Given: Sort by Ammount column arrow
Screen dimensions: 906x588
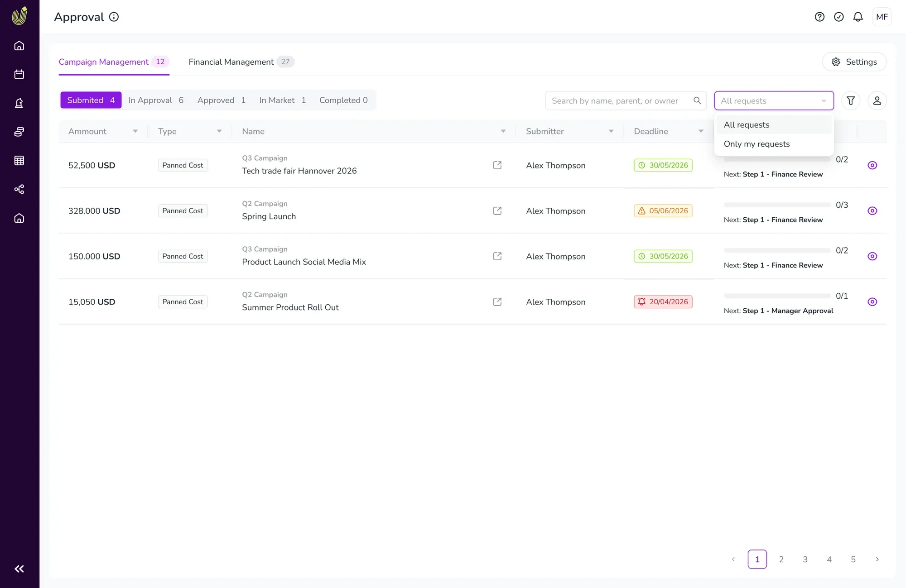Looking at the screenshot, I should click(x=135, y=131).
